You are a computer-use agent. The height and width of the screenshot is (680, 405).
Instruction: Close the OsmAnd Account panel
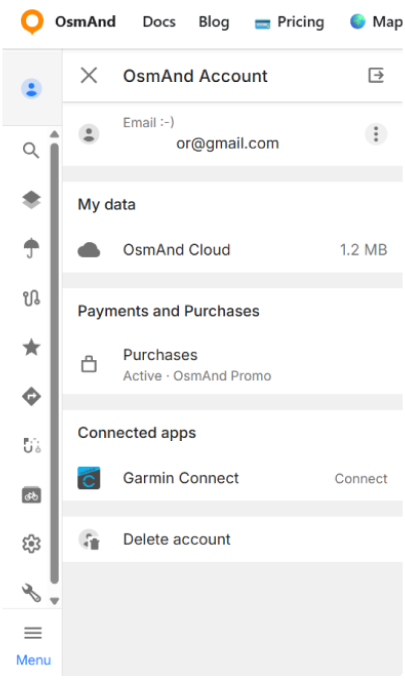pyautogui.click(x=89, y=75)
